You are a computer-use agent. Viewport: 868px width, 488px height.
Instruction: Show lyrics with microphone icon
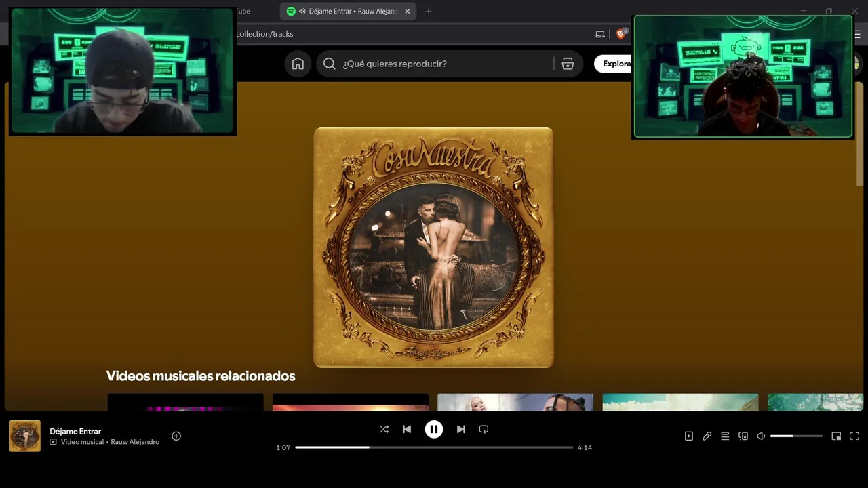coord(707,436)
